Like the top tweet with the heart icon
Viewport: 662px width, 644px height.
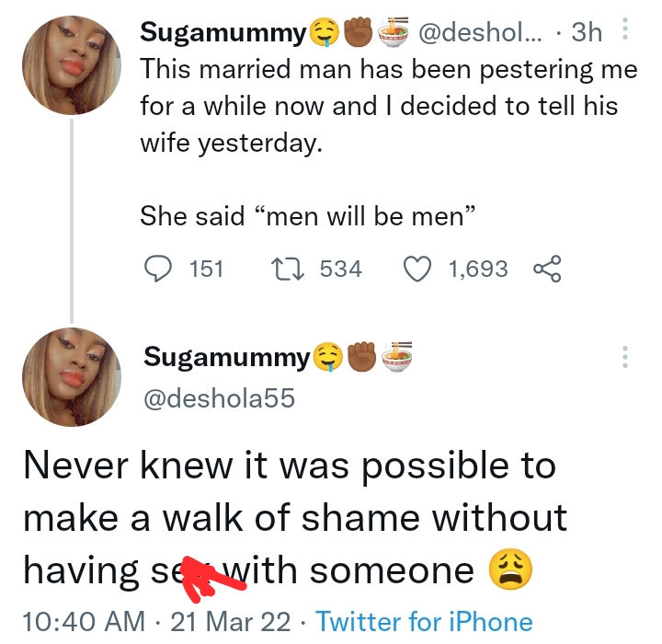coord(418,269)
